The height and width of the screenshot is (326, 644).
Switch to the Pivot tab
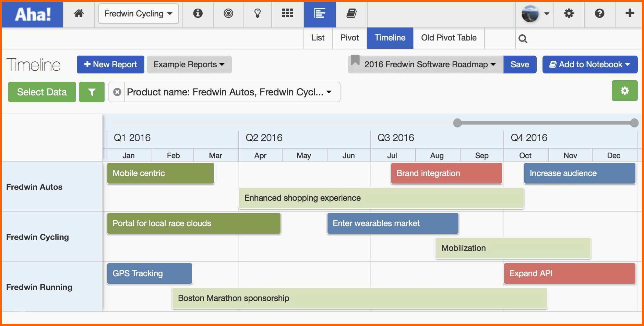(x=350, y=38)
